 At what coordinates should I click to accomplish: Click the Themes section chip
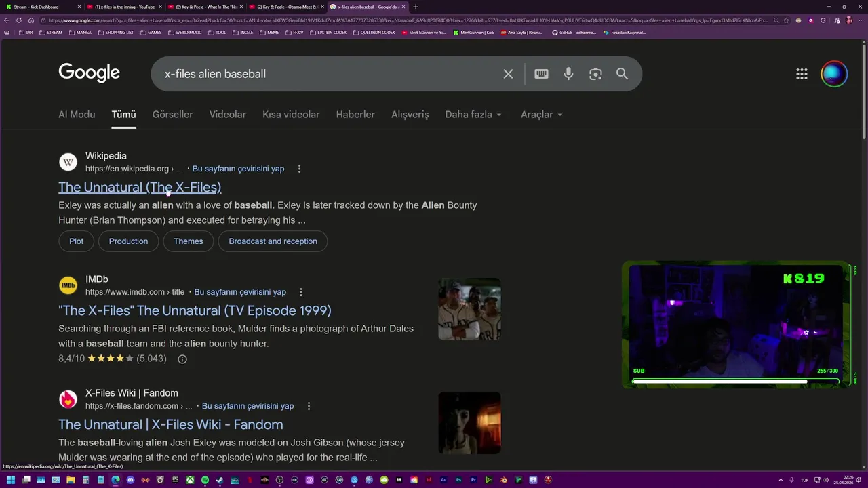pos(188,241)
